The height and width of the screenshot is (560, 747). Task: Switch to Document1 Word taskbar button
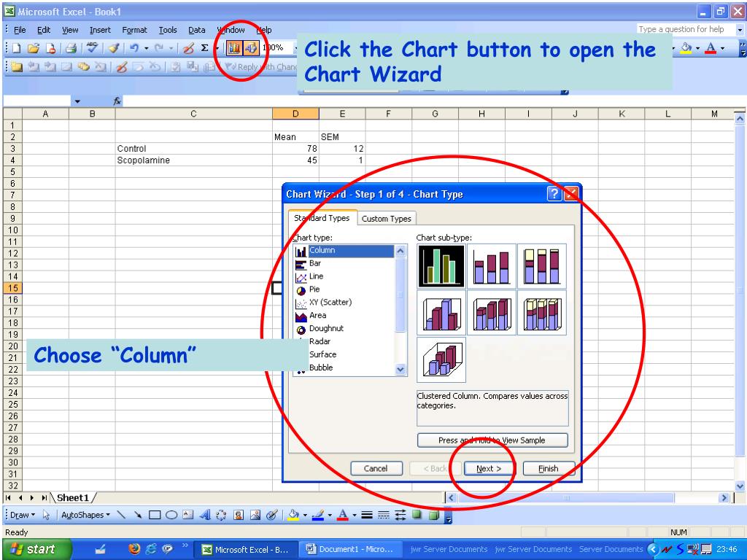click(349, 549)
